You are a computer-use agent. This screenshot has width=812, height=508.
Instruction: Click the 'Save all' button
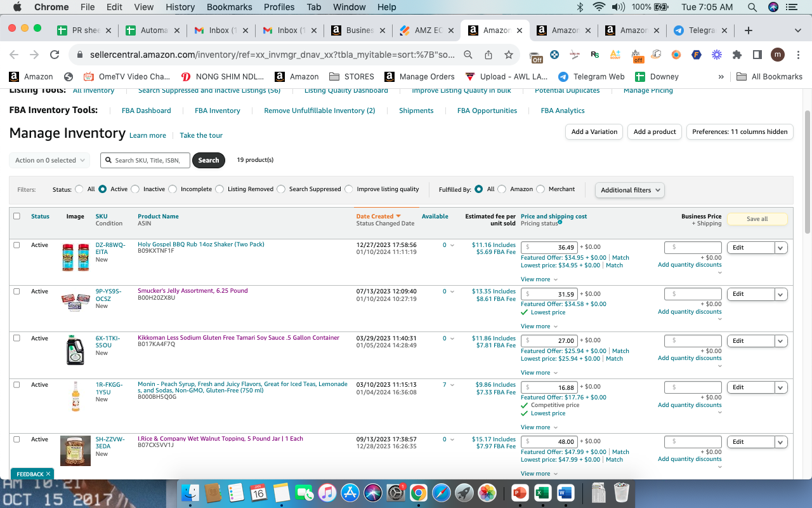(x=757, y=219)
